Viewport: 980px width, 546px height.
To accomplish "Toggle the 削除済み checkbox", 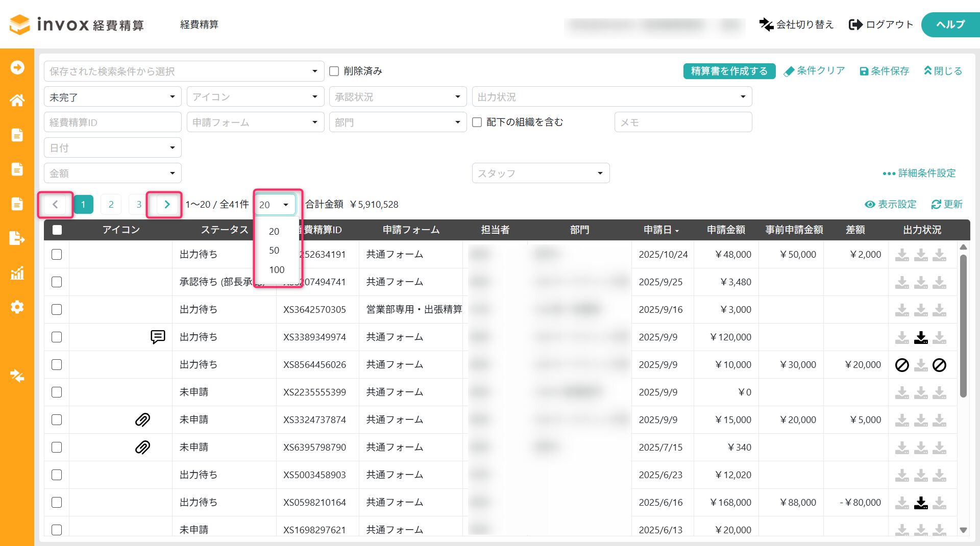I will coord(334,71).
